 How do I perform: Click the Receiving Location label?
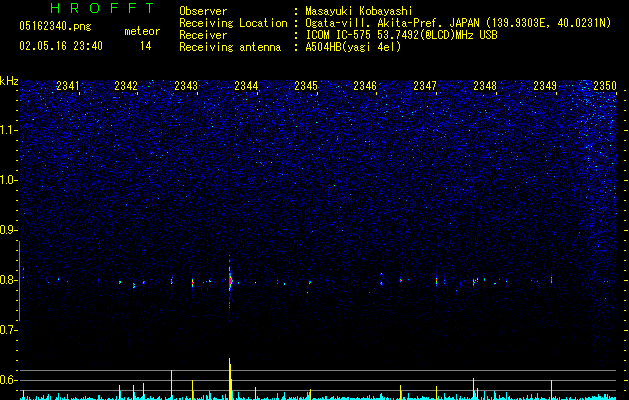233,23
